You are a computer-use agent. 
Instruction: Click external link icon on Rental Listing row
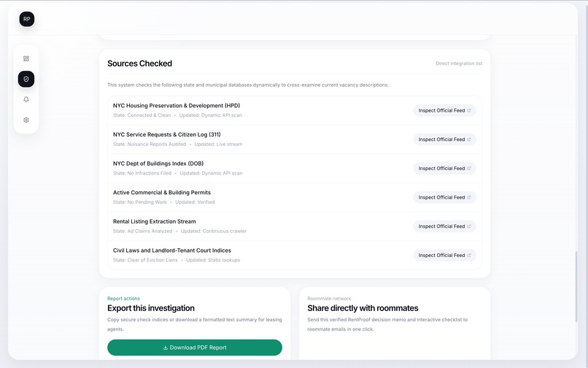469,226
